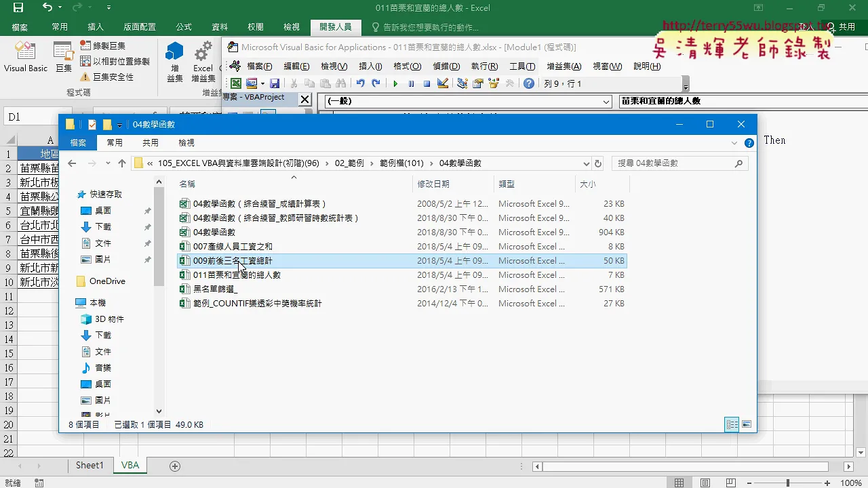This screenshot has height=488, width=868.
Task: Click the Excel Undo arrow in quick access toolbar
Action: pos(47,7)
